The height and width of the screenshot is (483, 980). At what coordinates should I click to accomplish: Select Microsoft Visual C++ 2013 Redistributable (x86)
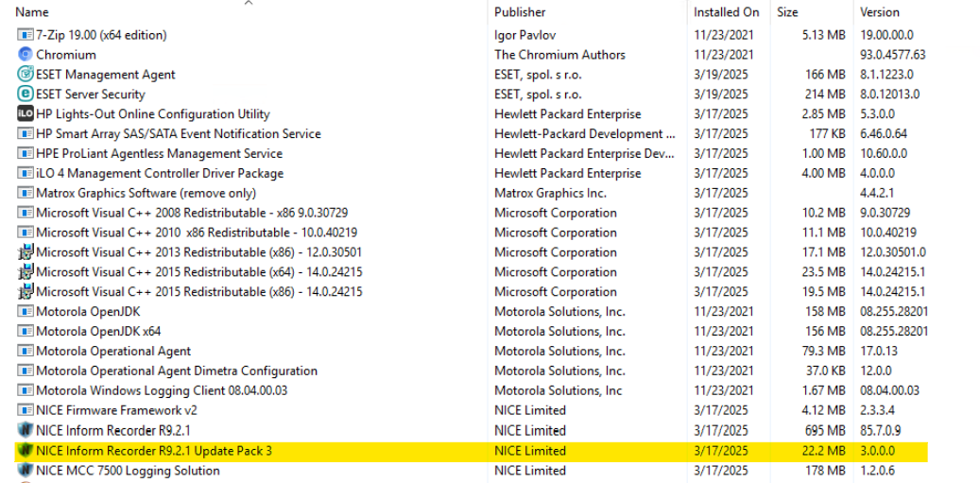[199, 252]
